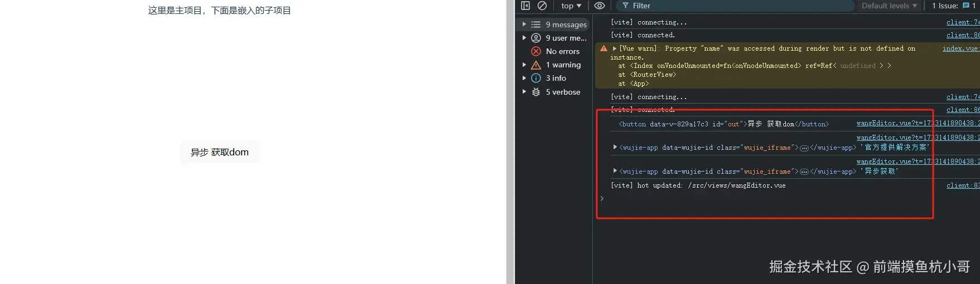Open the index.vue source link

tap(961, 48)
